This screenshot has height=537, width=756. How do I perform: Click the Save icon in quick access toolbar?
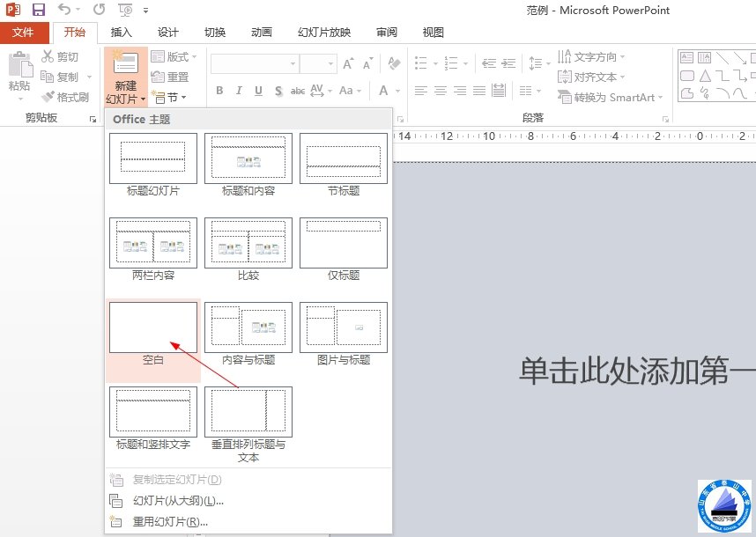click(x=39, y=11)
